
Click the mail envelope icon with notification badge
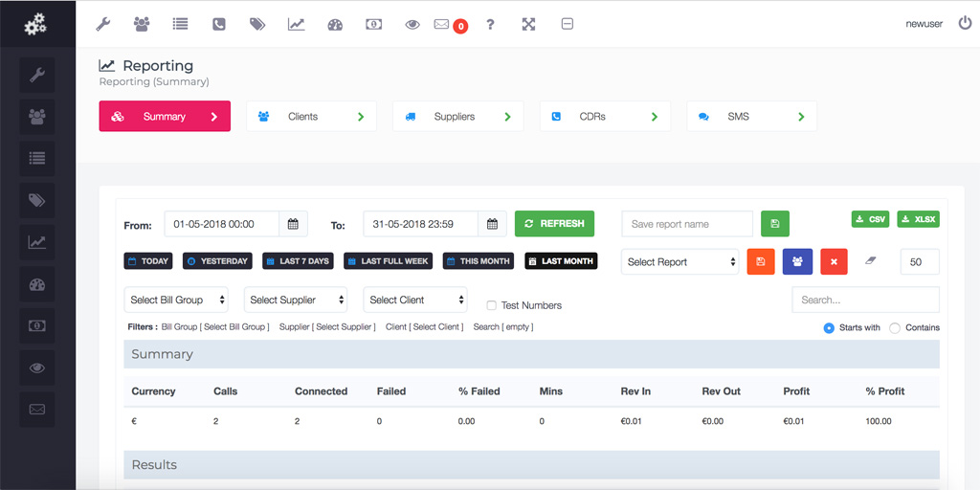(441, 24)
